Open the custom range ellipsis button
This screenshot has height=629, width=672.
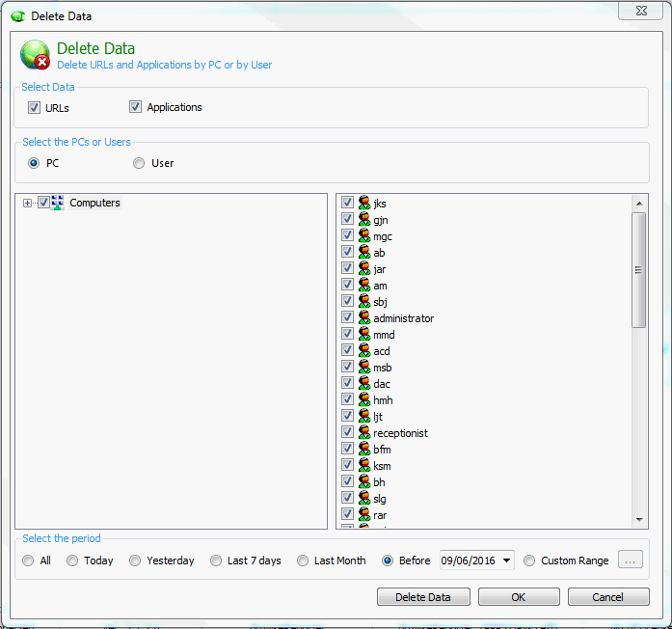point(630,560)
